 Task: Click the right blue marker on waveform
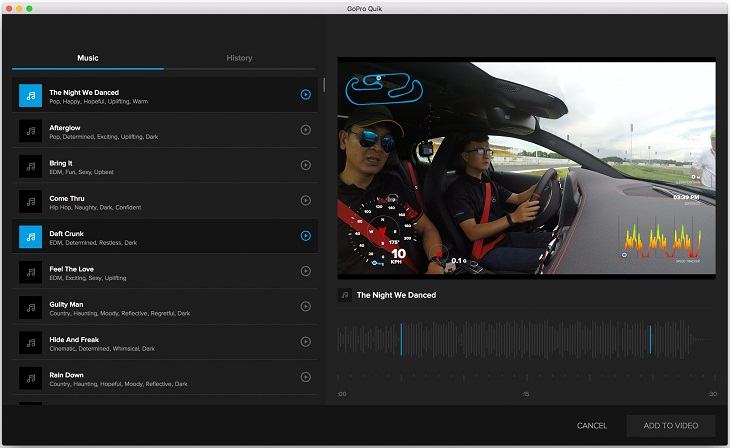[650, 340]
